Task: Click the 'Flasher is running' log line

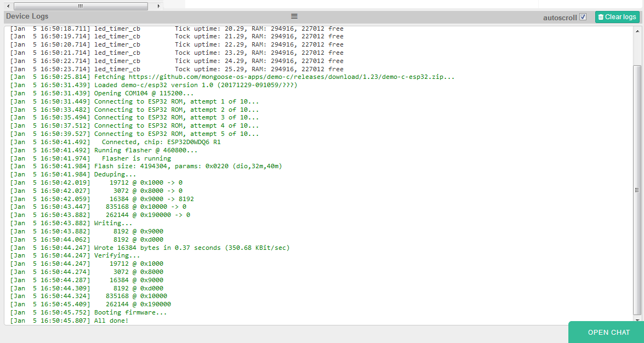Action: (90, 158)
